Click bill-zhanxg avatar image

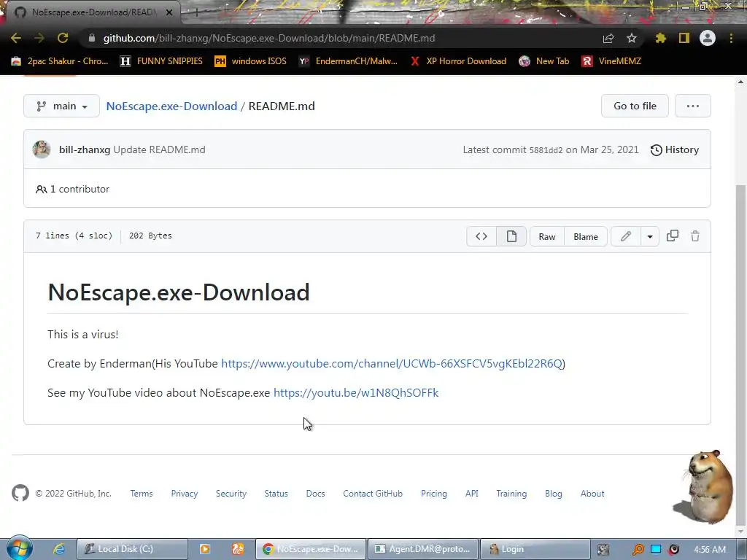click(42, 149)
